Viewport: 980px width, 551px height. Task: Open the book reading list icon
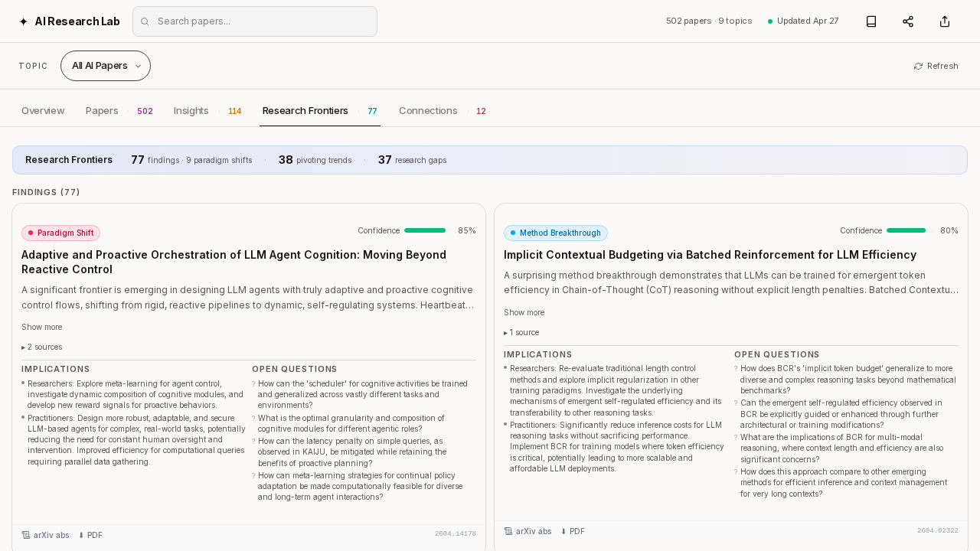(871, 21)
